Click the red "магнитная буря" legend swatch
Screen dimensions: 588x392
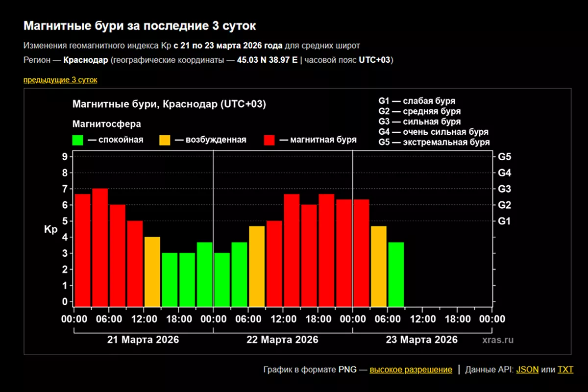(269, 140)
